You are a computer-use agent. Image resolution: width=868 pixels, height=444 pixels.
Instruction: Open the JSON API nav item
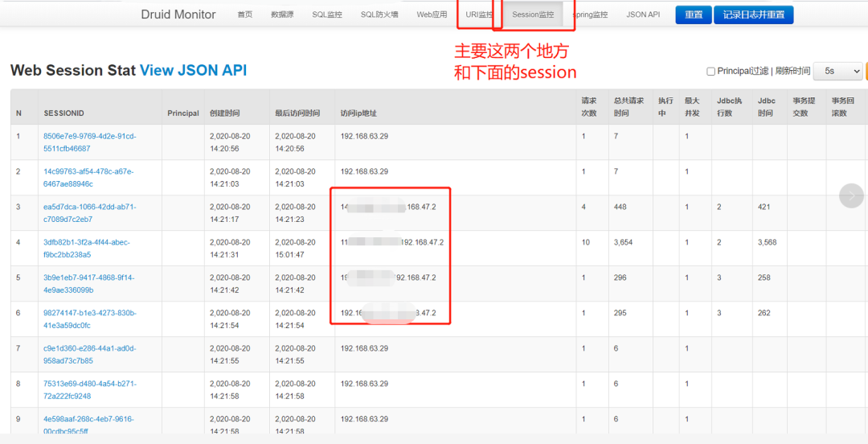point(643,15)
